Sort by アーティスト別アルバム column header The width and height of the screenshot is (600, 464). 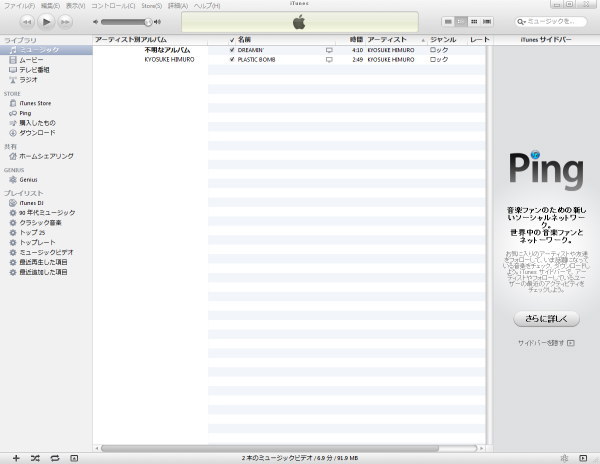pos(150,40)
